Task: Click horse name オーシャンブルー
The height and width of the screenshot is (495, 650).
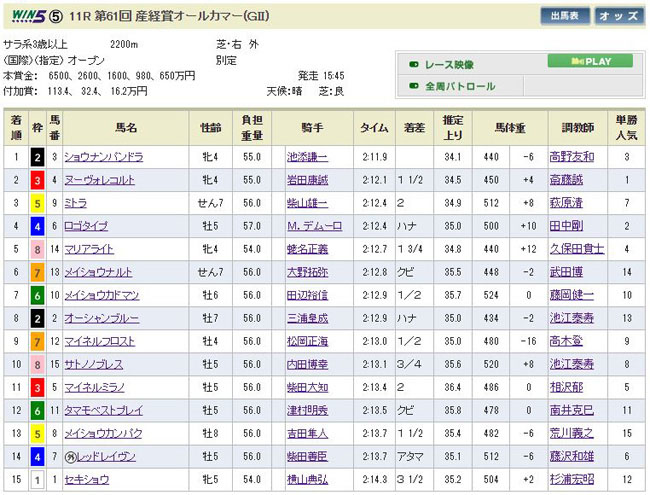Action: [99, 318]
